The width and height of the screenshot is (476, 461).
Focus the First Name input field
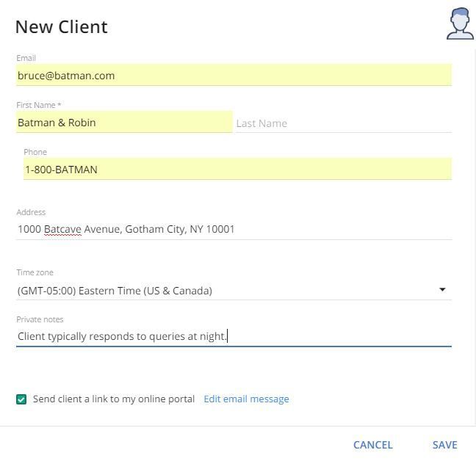[x=123, y=123]
